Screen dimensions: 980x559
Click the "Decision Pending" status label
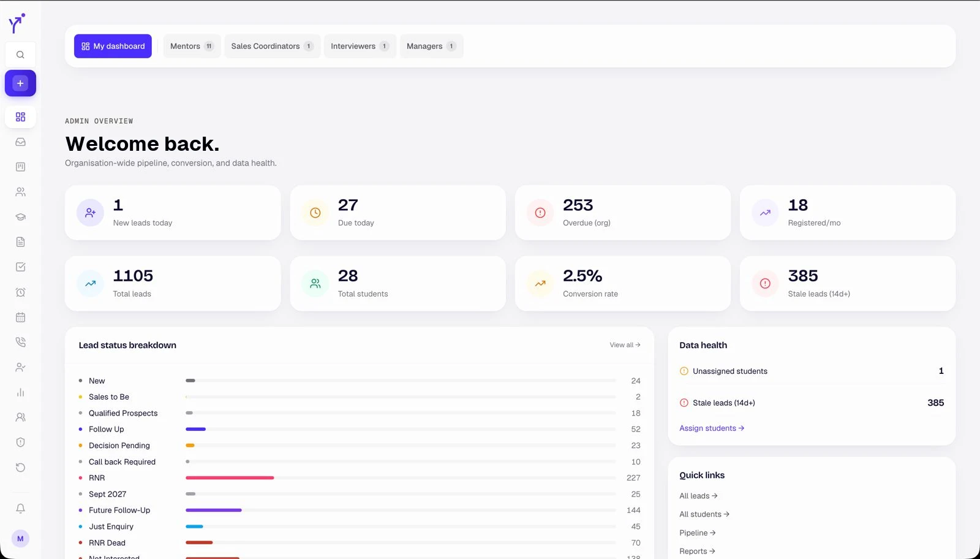[119, 446]
